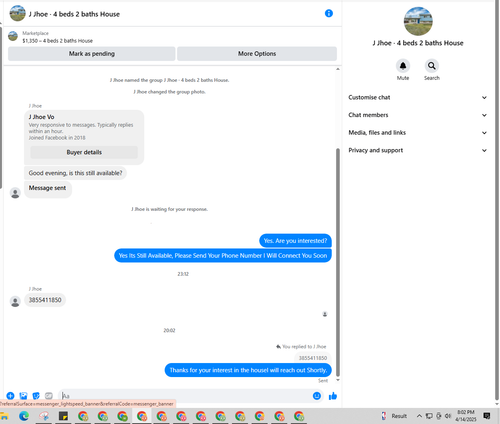Click the page scrollbar at far right
Image resolution: width=500 pixels, height=424 pixels.
coord(497,200)
